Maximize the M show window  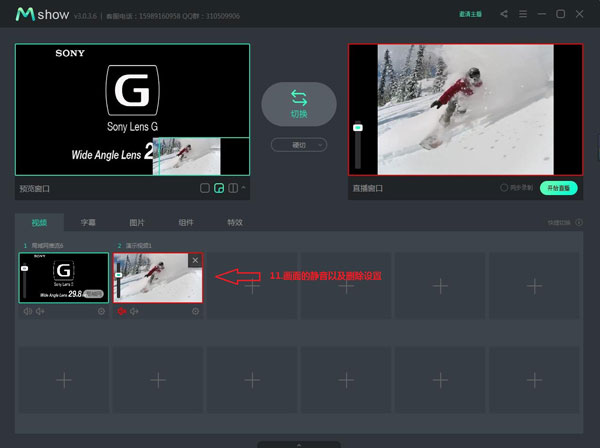560,14
